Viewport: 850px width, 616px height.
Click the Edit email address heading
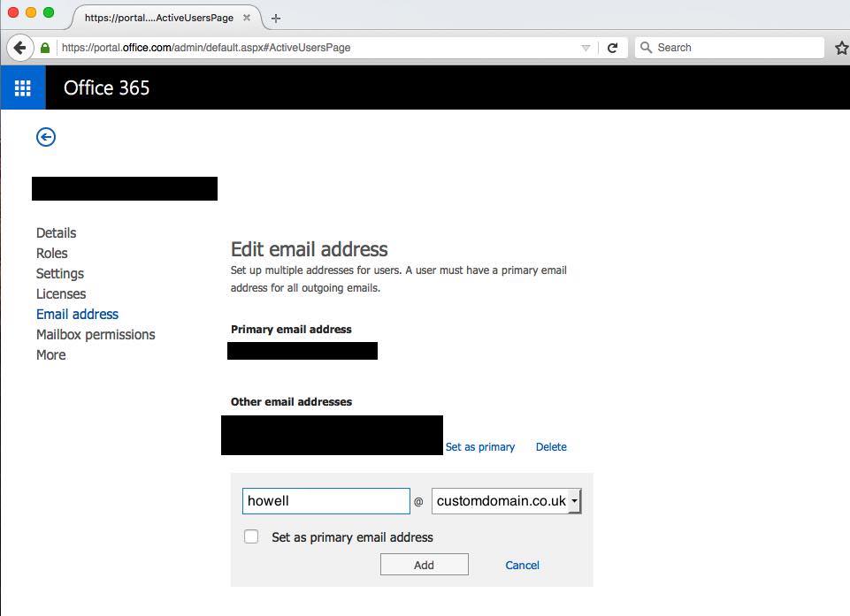coord(310,249)
